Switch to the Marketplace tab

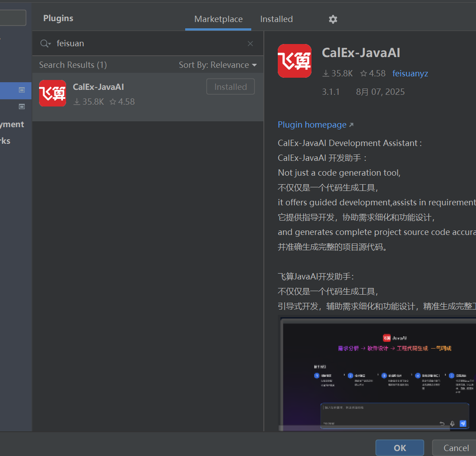click(218, 19)
